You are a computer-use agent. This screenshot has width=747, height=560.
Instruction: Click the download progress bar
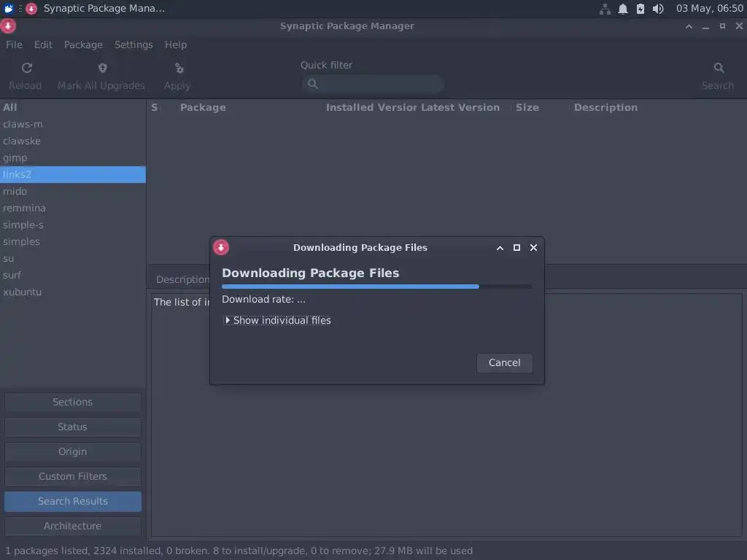[377, 287]
